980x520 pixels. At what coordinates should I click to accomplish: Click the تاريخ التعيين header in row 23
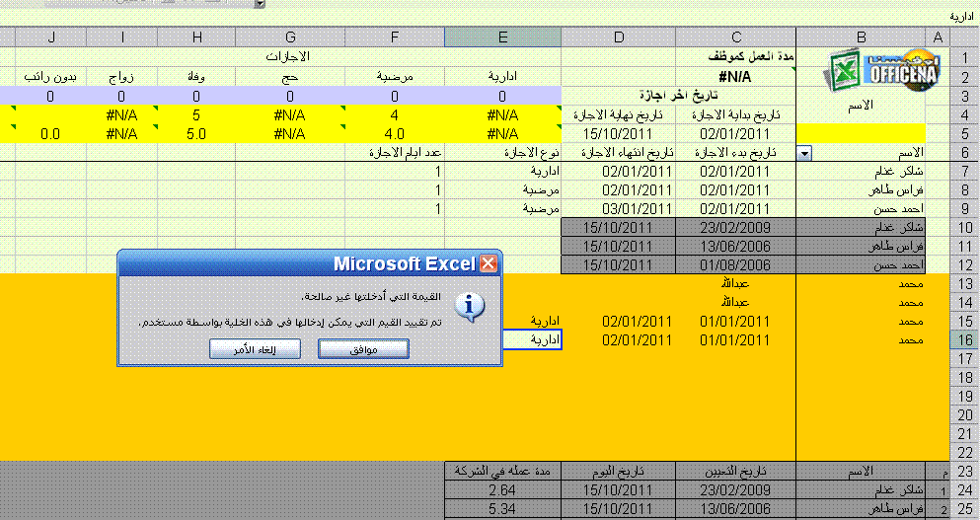pos(735,472)
